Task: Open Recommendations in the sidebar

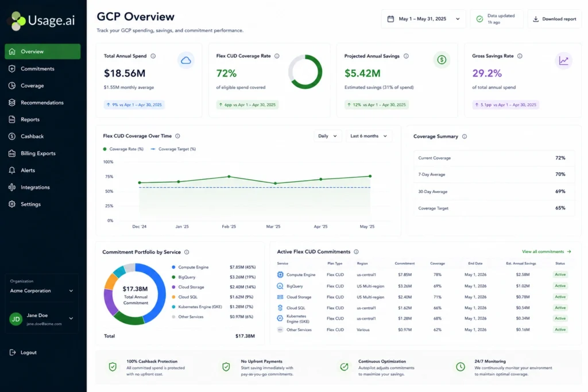Action: point(42,102)
